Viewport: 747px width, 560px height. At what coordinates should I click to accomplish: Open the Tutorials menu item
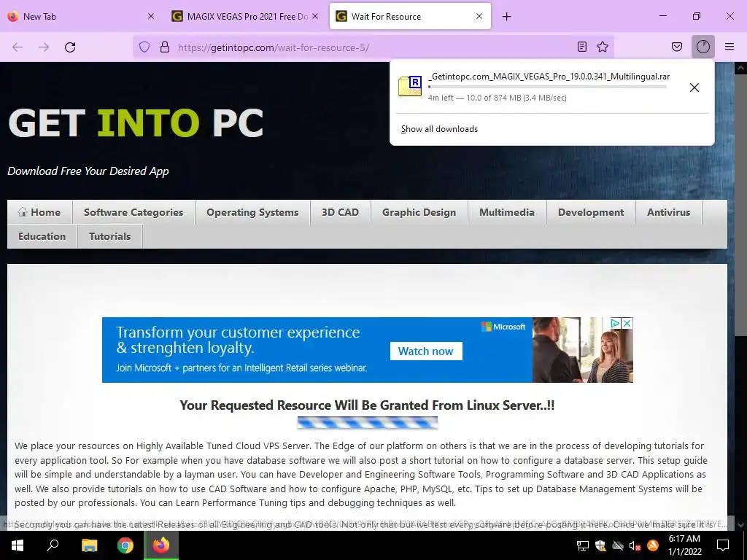click(x=109, y=236)
